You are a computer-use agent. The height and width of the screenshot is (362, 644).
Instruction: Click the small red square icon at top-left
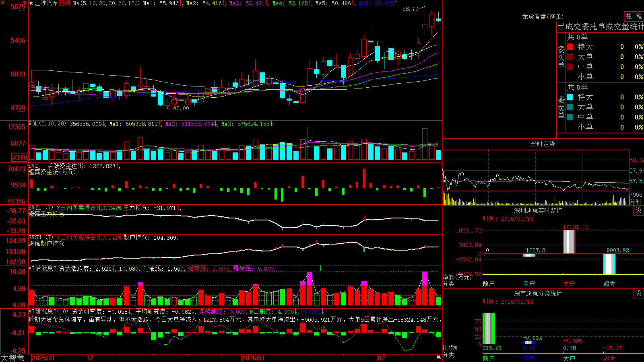2,2
